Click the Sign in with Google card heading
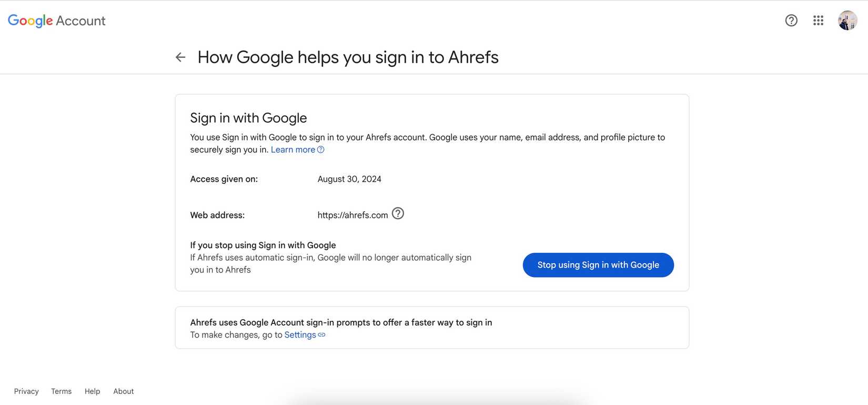Viewport: 868px width, 405px height. click(248, 117)
